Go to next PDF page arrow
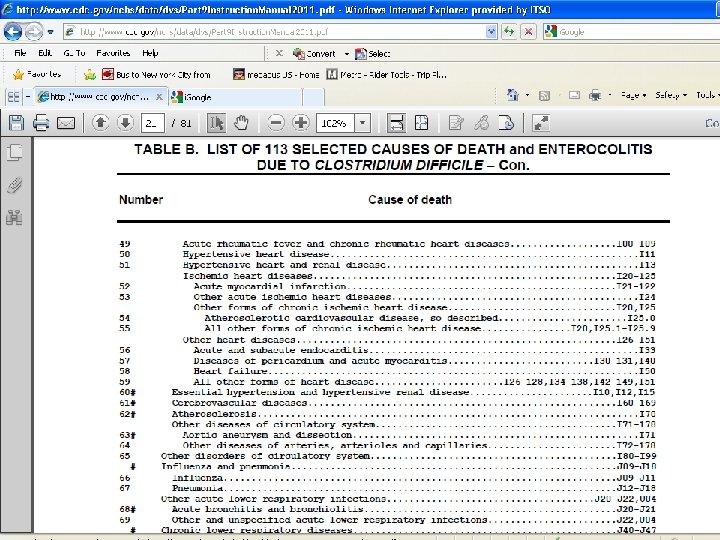 [125, 123]
